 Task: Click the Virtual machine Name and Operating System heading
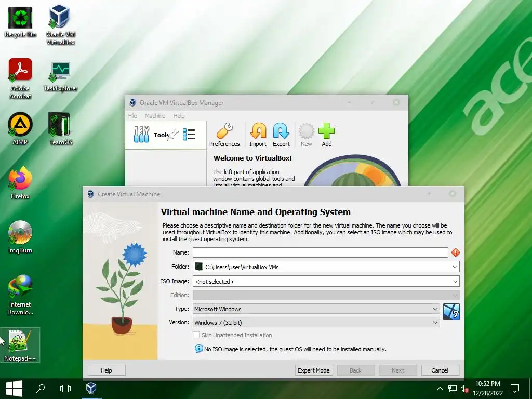pyautogui.click(x=256, y=212)
